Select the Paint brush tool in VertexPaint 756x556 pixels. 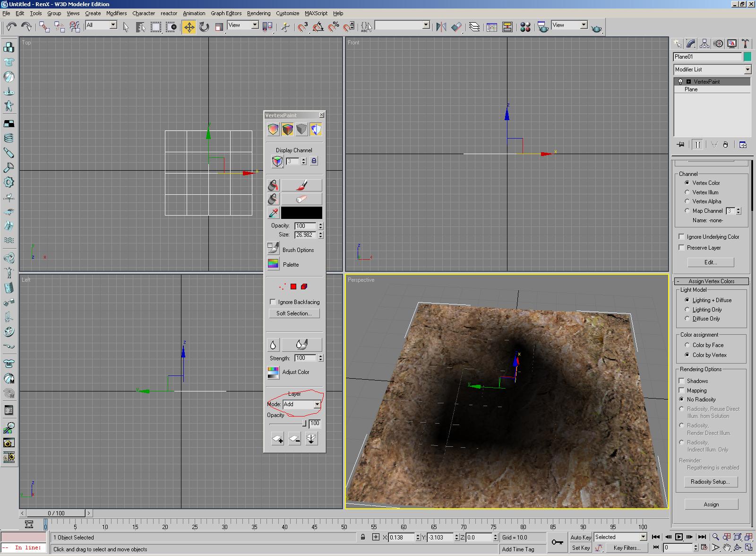pyautogui.click(x=301, y=185)
